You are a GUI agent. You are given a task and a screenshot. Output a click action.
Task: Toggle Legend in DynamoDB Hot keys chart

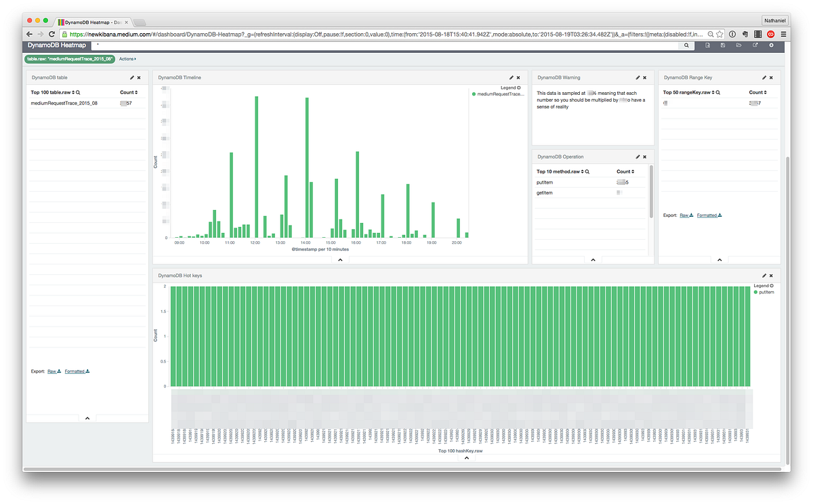(x=764, y=285)
